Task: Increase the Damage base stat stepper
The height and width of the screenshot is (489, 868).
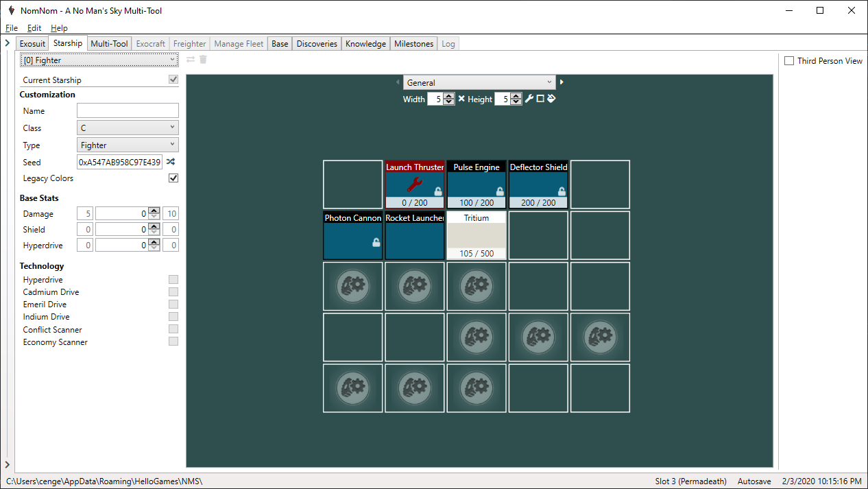Action: click(154, 211)
